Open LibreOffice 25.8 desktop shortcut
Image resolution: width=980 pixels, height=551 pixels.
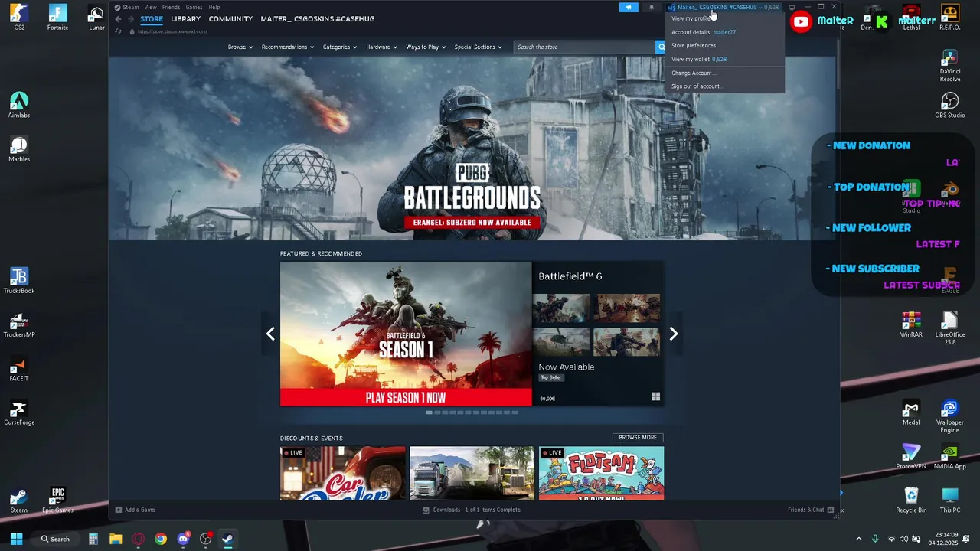pyautogui.click(x=950, y=328)
